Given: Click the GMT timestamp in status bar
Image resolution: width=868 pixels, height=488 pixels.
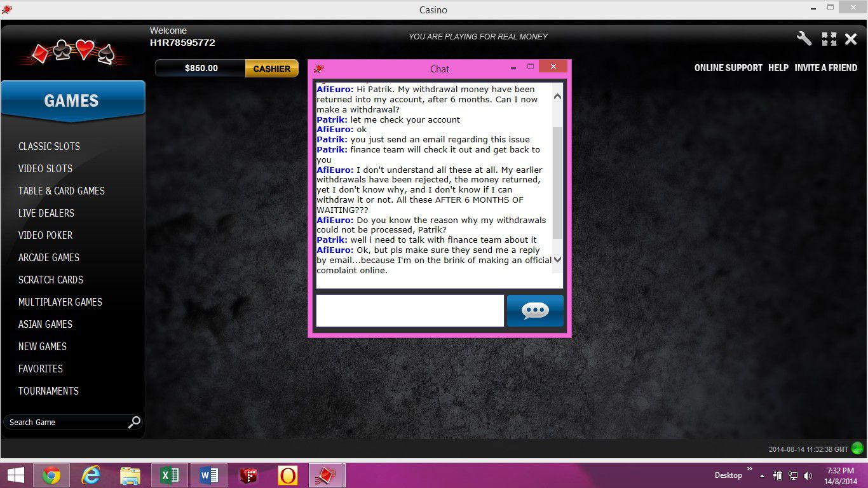Looking at the screenshot, I should click(x=808, y=449).
